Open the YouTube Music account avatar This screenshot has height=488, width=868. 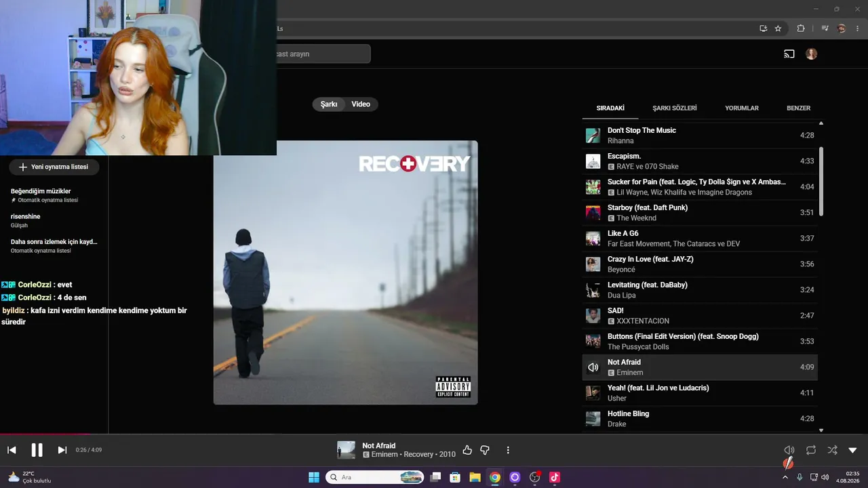tap(812, 54)
